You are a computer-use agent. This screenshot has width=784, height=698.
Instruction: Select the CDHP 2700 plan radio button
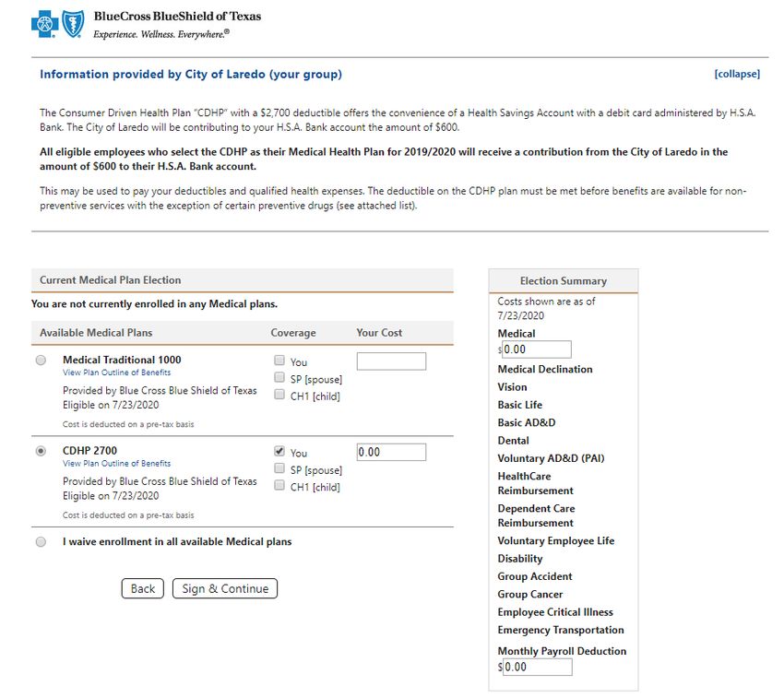pos(41,451)
